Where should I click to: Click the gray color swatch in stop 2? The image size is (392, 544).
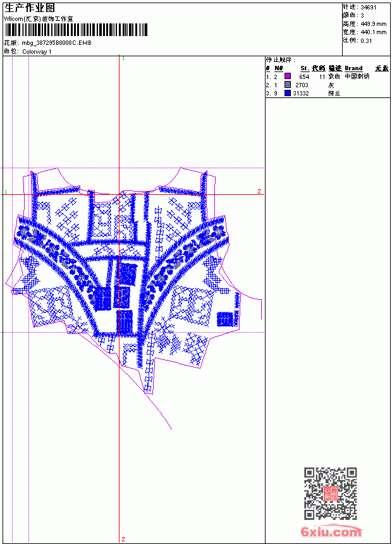287,85
